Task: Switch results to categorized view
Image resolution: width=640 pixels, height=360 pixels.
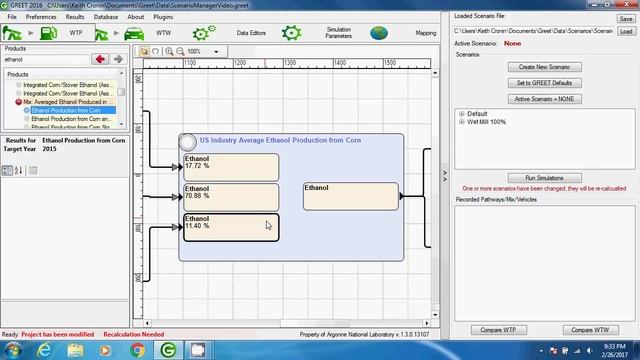Action: [x=7, y=170]
